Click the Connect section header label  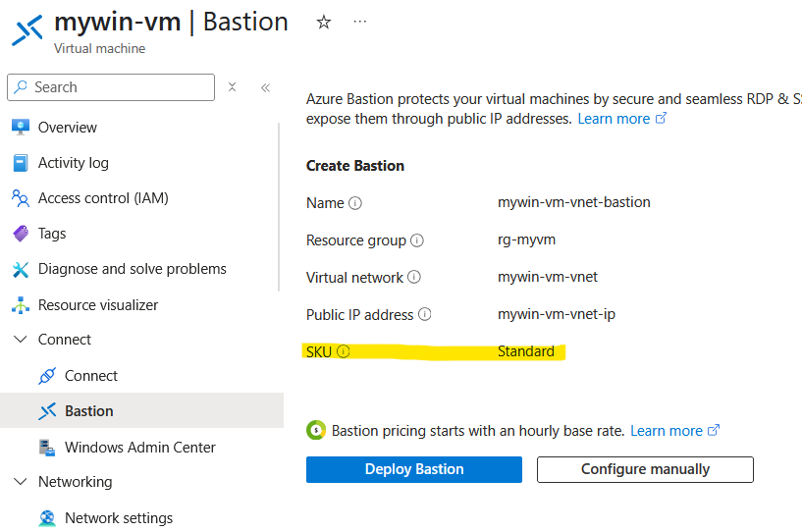[65, 340]
